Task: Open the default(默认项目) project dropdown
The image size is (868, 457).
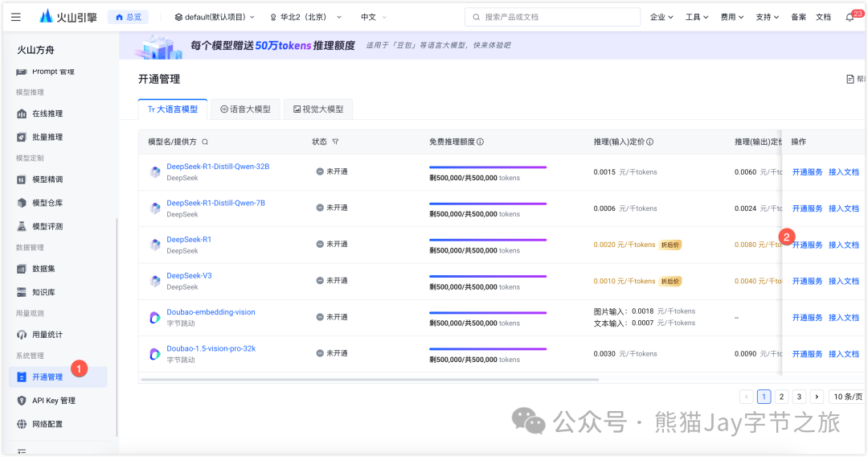Action: click(215, 17)
